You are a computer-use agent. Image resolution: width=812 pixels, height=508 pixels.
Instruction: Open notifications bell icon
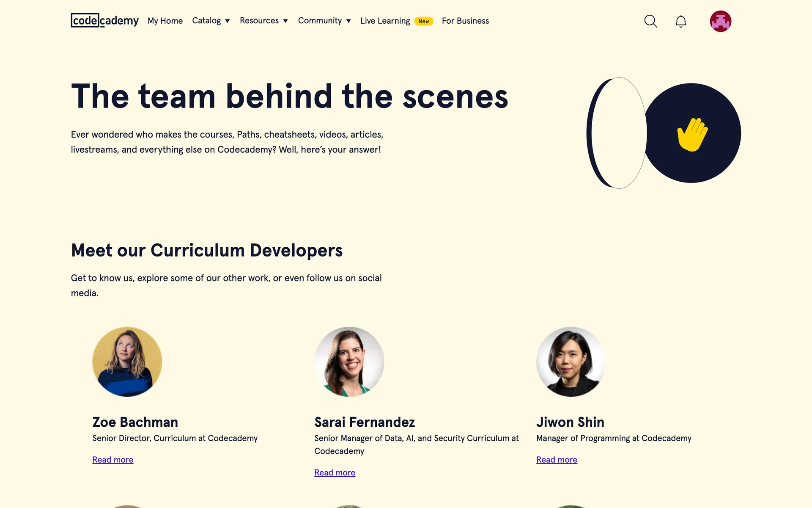tap(680, 21)
